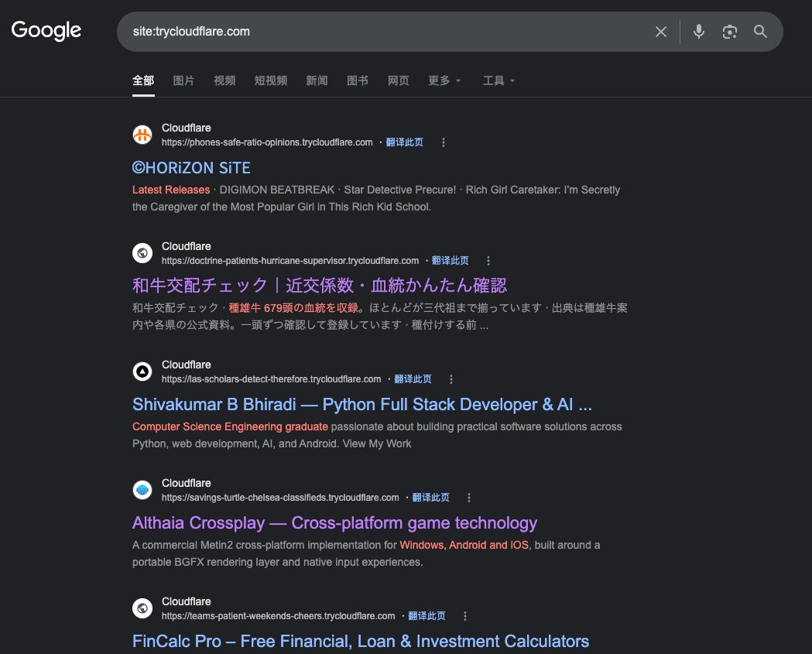
Task: Open three-dot menu for savings-turtle-chelsea-classifieds result
Action: tap(469, 498)
